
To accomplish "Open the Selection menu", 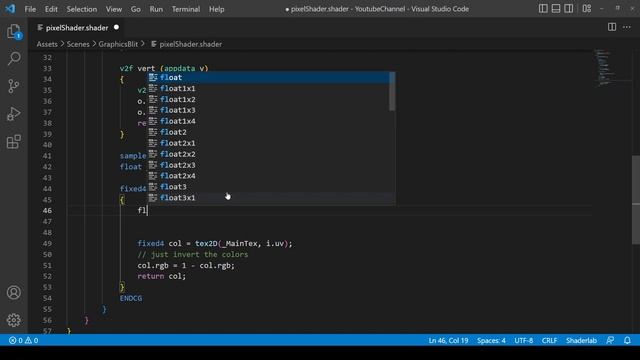I will tap(82, 9).
